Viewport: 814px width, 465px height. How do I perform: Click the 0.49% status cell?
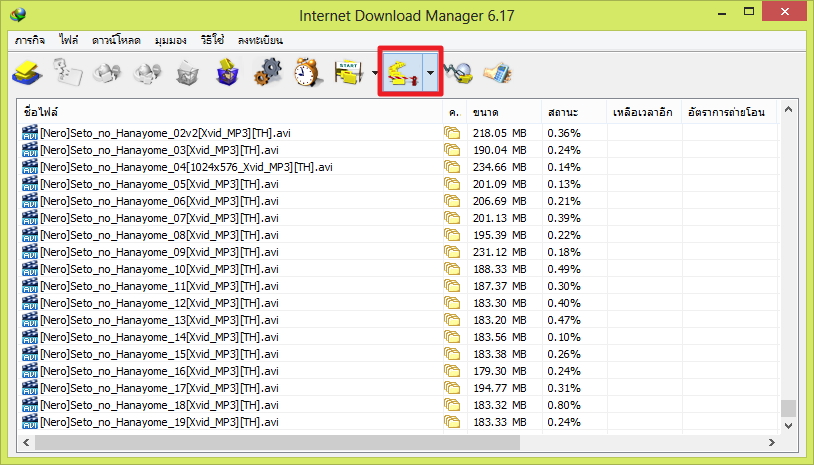point(564,269)
